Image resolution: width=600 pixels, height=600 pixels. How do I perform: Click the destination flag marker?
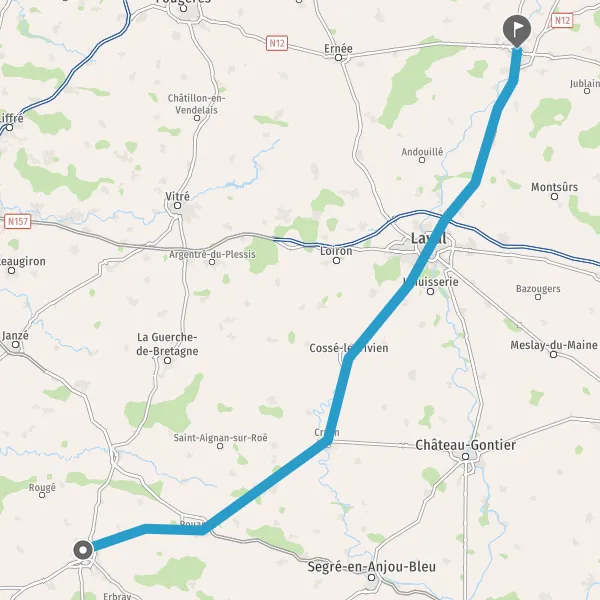[x=517, y=31]
